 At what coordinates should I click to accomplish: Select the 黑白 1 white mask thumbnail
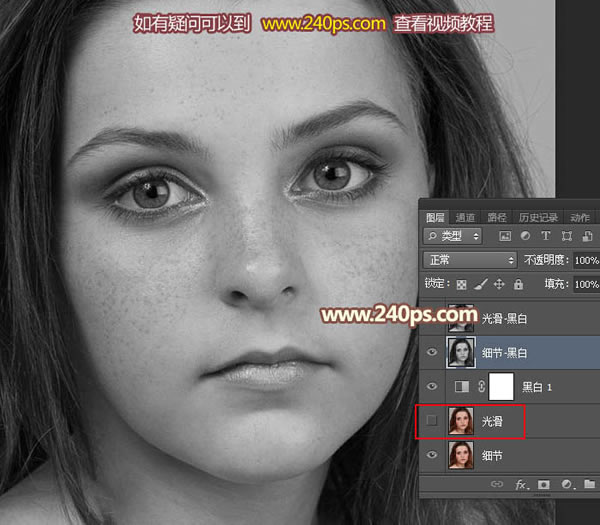point(501,386)
